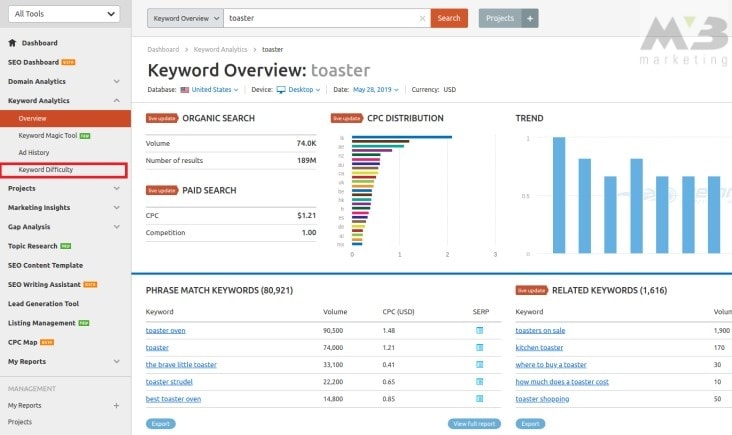Open the All Tools dropdown
Screen dimensions: 732x435
(64, 14)
